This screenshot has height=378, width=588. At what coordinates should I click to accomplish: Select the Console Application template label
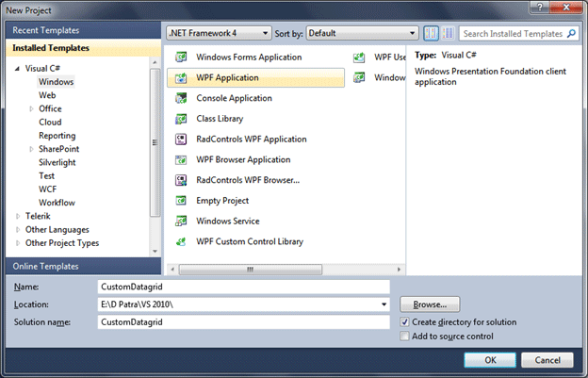pyautogui.click(x=235, y=98)
